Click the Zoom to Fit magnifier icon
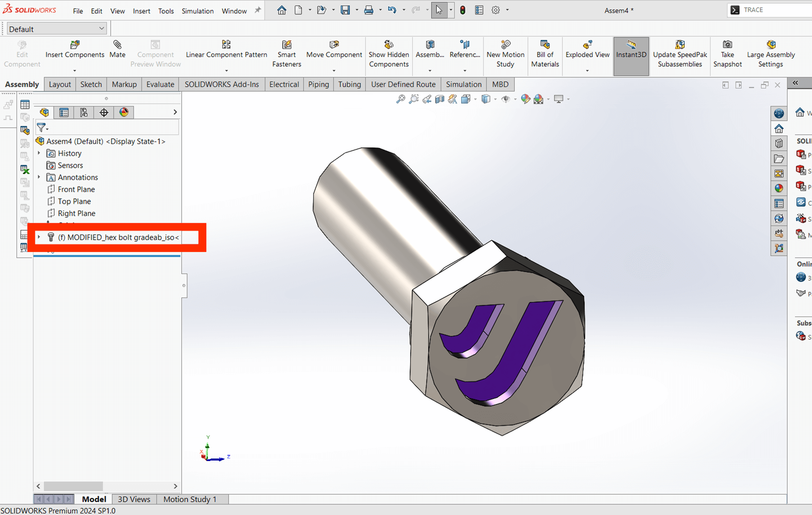The image size is (812, 515). click(400, 99)
